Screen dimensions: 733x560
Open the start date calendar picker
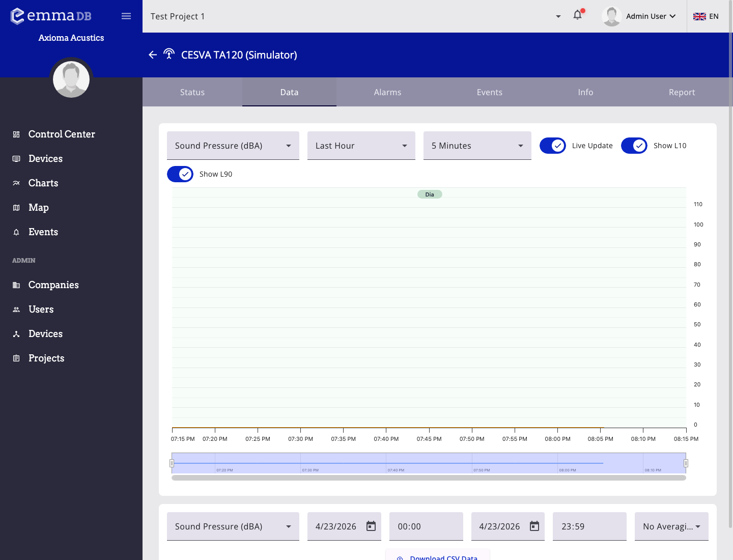click(371, 526)
